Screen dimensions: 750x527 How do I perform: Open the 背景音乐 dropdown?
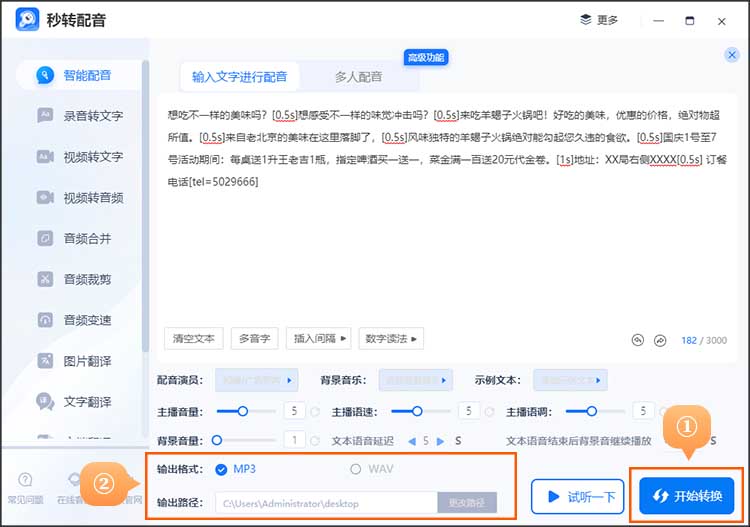tap(416, 380)
